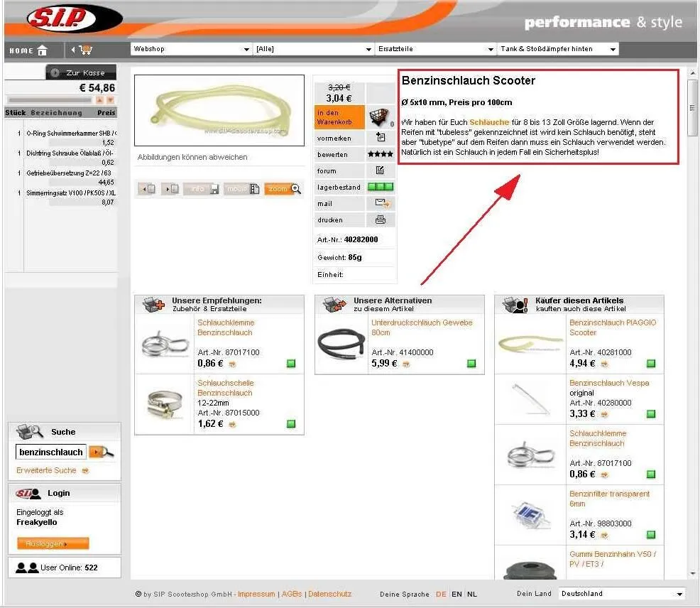Click the shopping cart icon beside 'In den Warenkorb'

379,117
